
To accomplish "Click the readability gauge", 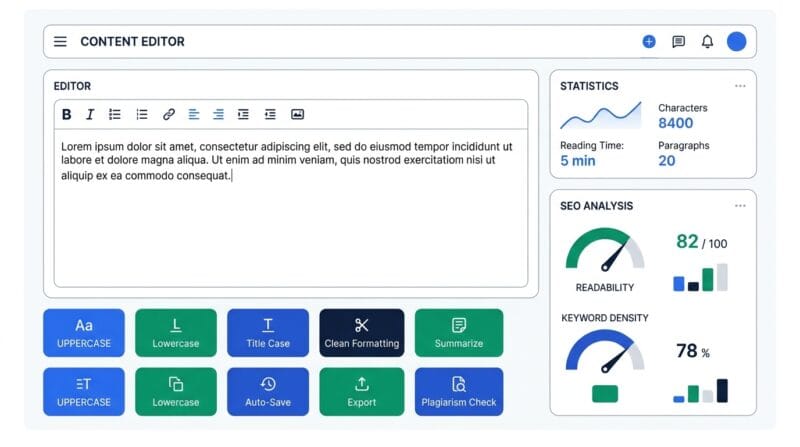I will 605,250.
